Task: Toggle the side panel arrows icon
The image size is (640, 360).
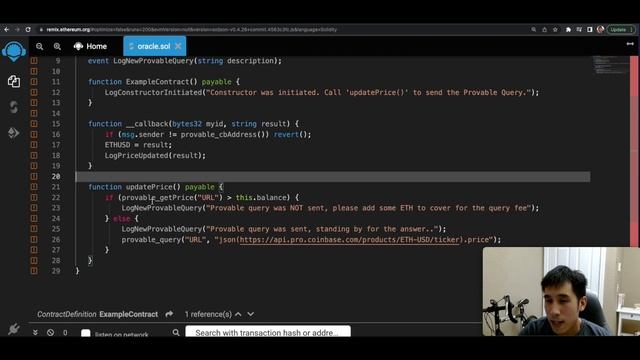Action: (630, 44)
